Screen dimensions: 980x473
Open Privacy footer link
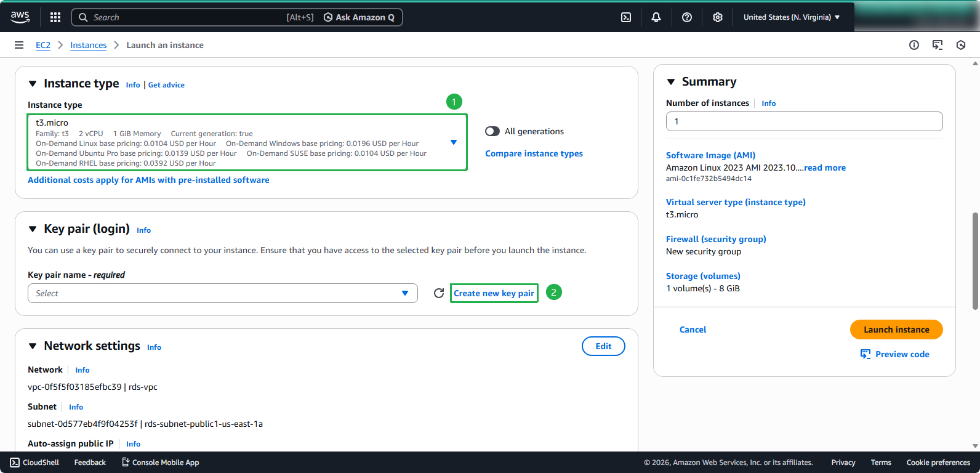843,463
